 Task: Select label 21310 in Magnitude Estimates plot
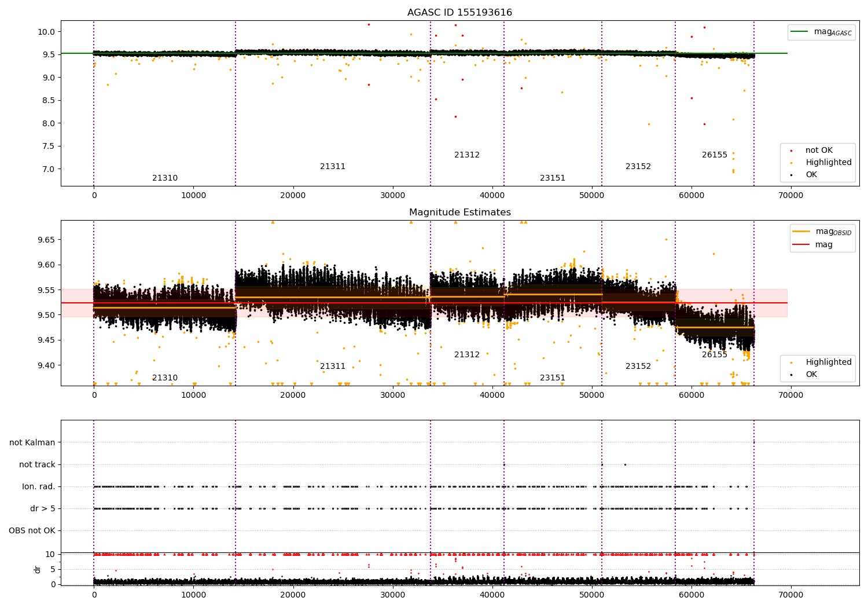(x=165, y=378)
